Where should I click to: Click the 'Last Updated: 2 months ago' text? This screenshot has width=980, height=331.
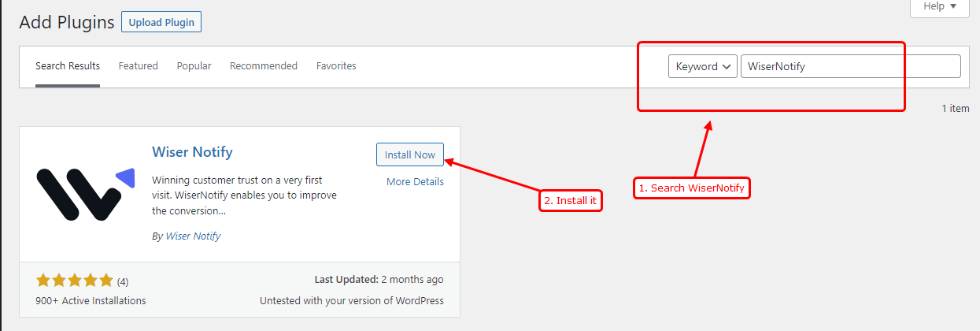379,279
